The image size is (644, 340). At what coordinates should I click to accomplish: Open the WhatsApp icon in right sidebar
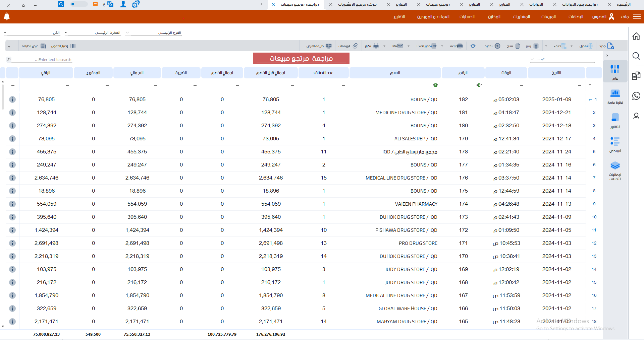click(636, 96)
